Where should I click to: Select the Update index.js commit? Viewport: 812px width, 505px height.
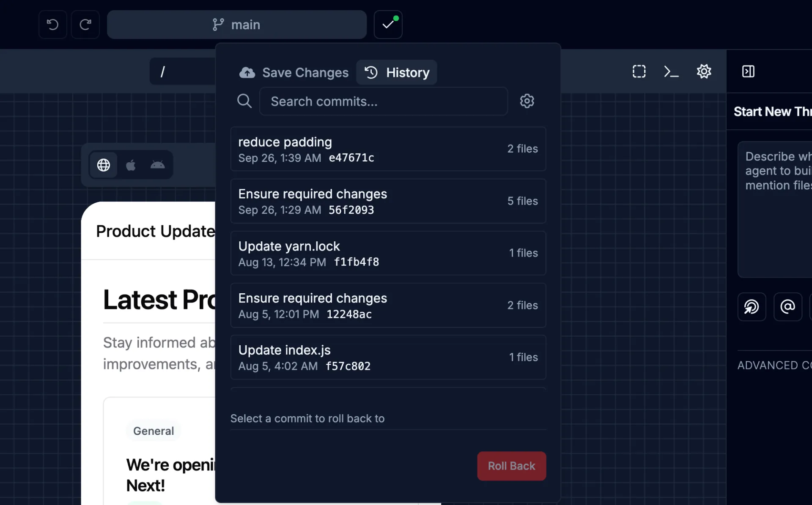pyautogui.click(x=388, y=358)
